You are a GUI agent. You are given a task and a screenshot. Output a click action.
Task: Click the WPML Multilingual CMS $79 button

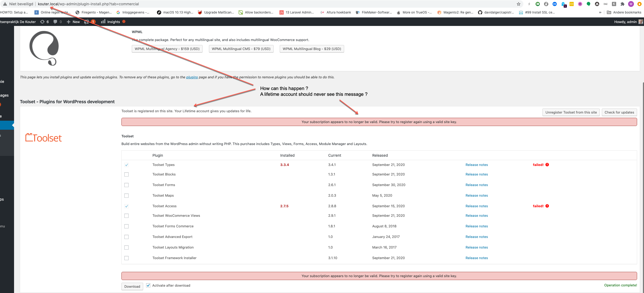tap(241, 49)
